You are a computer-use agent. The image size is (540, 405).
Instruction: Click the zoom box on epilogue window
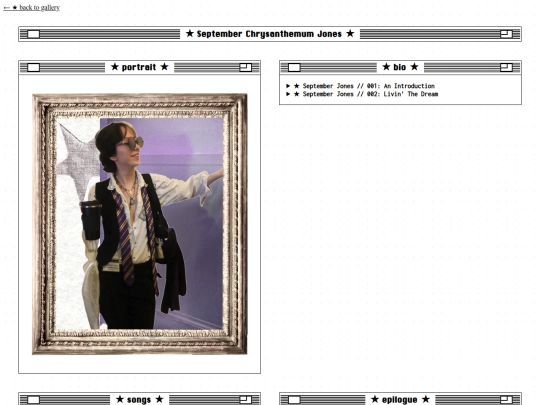[x=506, y=400]
